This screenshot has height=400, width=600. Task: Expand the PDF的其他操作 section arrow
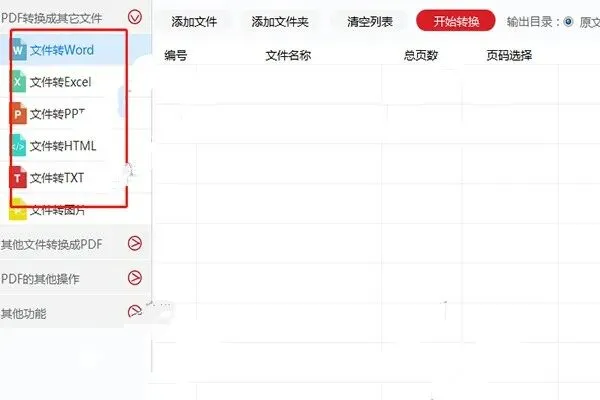(135, 278)
